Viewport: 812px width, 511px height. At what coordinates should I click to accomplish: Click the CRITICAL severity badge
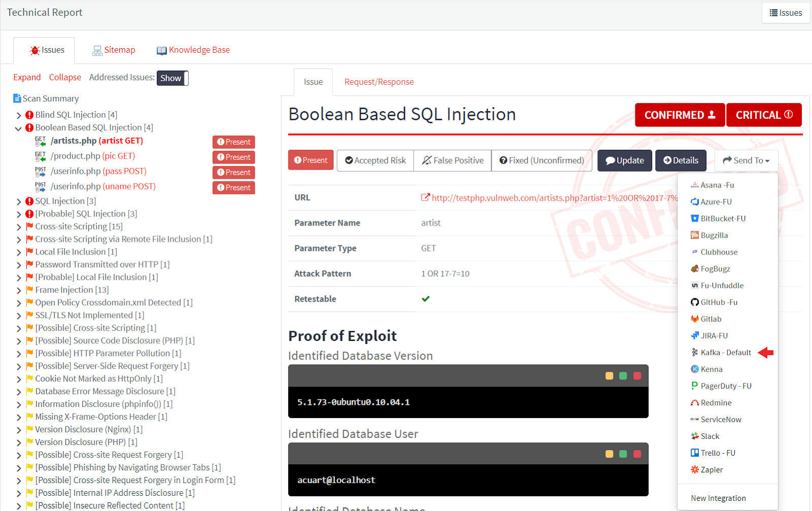point(764,115)
